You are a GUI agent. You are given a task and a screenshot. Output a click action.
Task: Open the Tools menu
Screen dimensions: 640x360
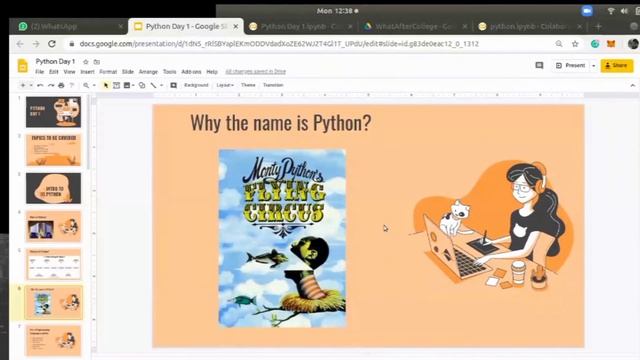tap(169, 72)
